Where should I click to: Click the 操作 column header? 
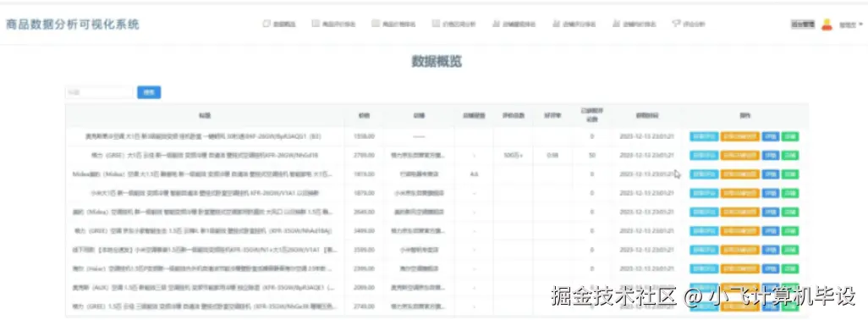coord(744,116)
